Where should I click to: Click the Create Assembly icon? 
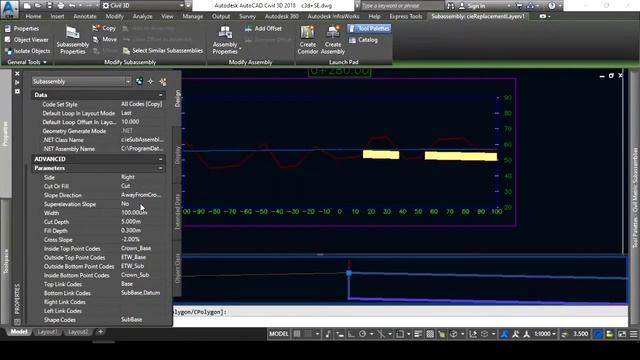pyautogui.click(x=333, y=40)
